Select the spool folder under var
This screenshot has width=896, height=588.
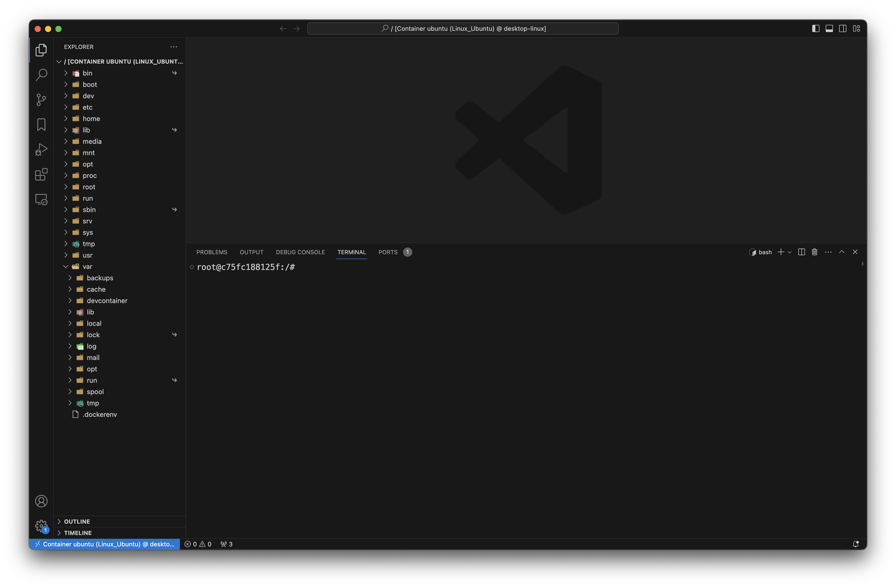tap(120, 392)
